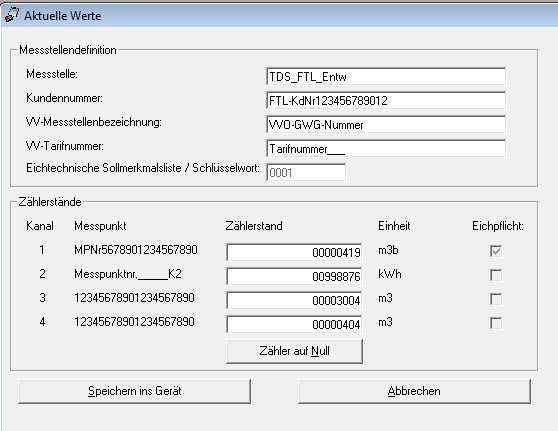Check Eichpflicht box for channel 3

click(x=496, y=299)
